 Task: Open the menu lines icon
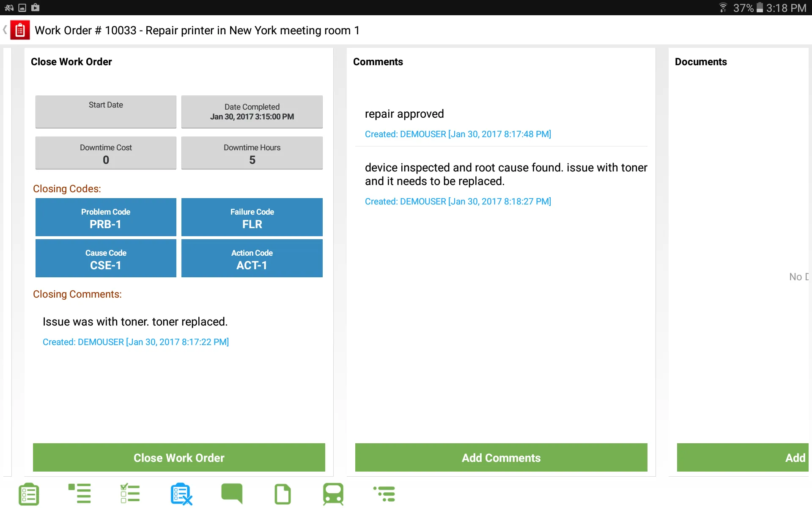click(x=80, y=493)
